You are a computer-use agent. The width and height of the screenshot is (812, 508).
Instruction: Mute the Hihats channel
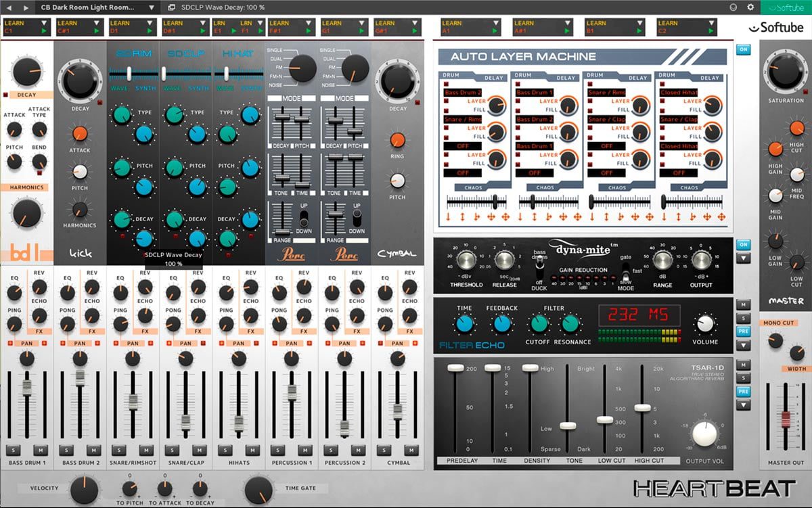(x=252, y=451)
